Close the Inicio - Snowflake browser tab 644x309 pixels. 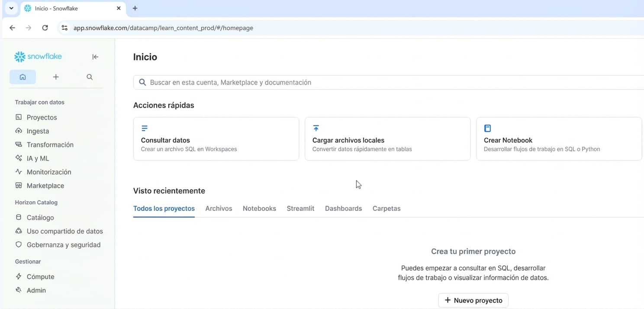tap(119, 8)
